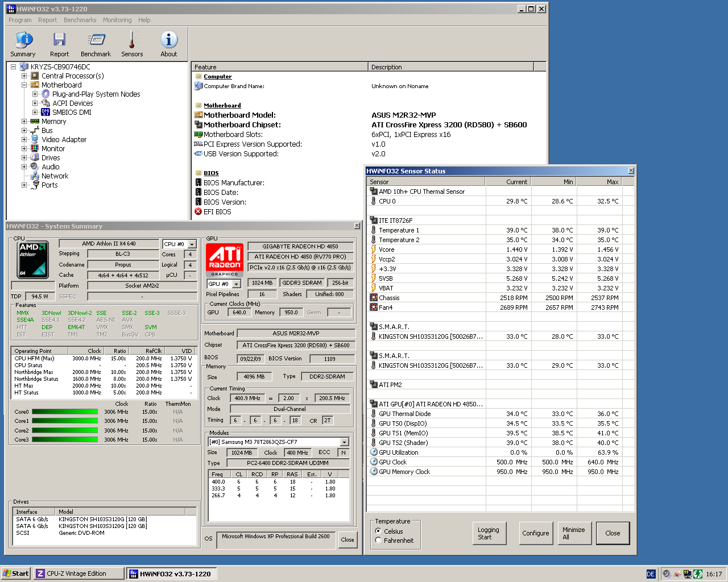Open the CPU #0 selector dropdown

tap(192, 244)
